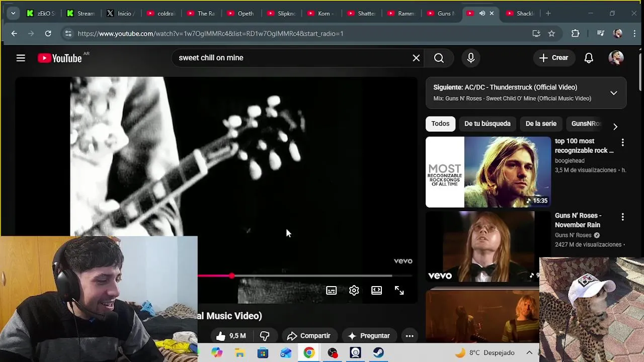Open 'Guns N' Roses - November Rain' title
644x362 pixels.
pos(578,220)
